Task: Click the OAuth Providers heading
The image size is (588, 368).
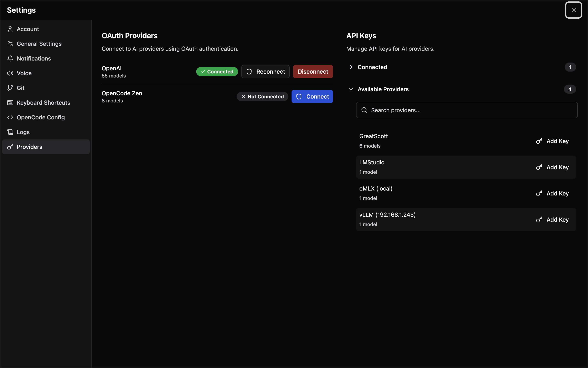Action: [x=129, y=36]
